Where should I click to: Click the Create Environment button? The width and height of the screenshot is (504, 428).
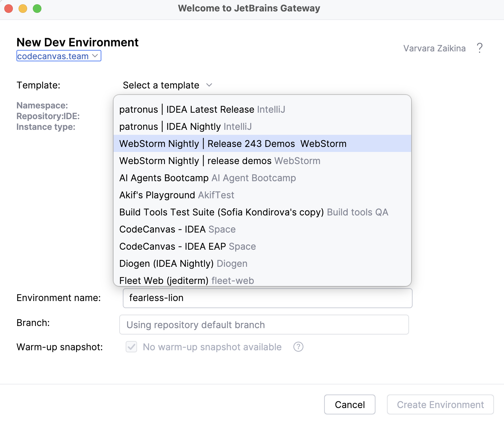tap(440, 404)
